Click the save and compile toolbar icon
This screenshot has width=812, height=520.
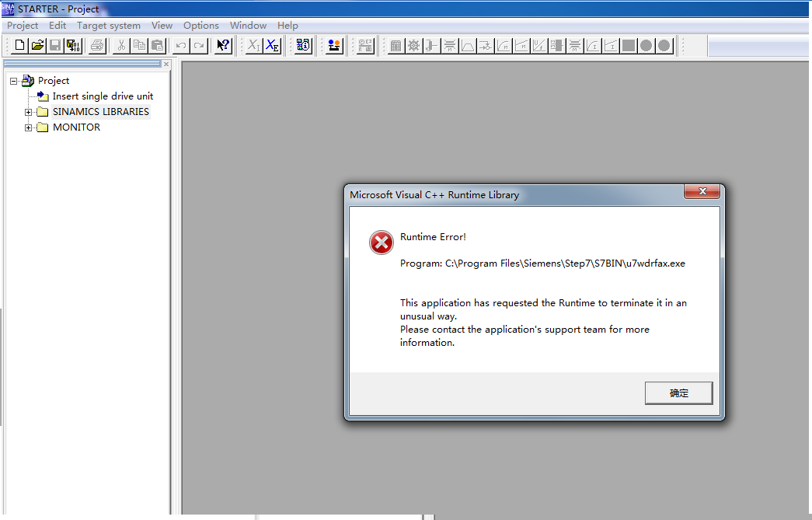point(72,45)
